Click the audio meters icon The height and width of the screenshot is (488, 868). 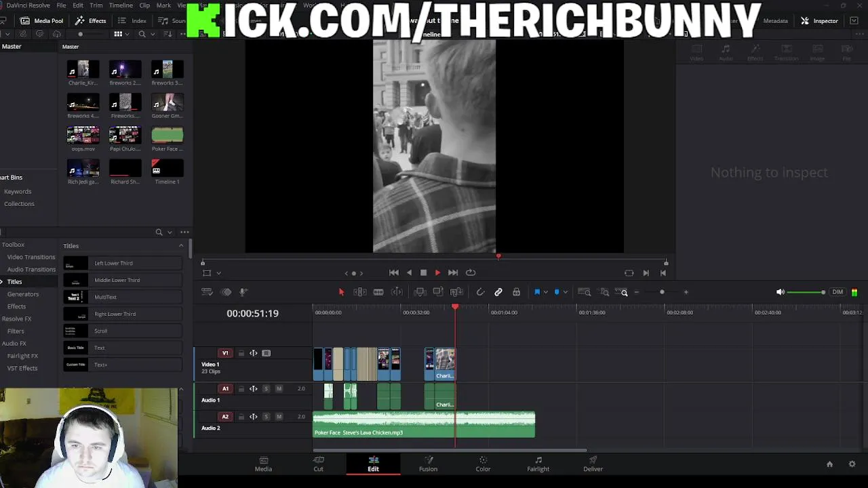tap(854, 292)
